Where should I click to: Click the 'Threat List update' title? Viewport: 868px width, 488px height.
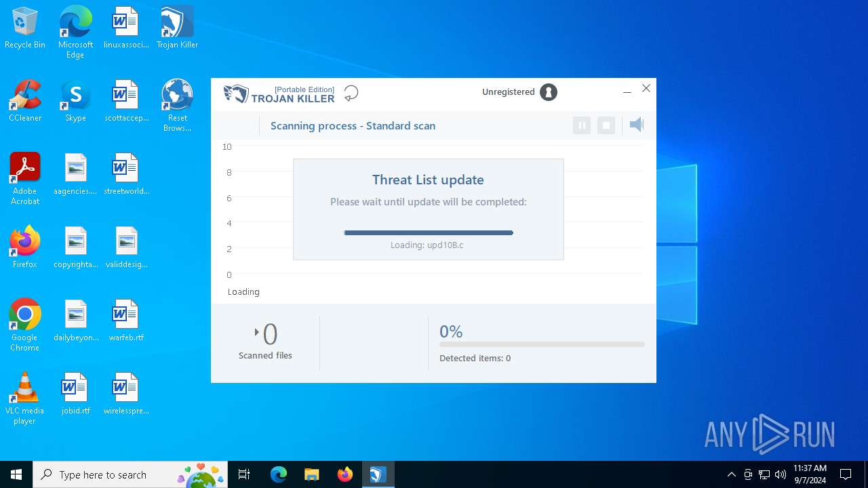click(428, 180)
